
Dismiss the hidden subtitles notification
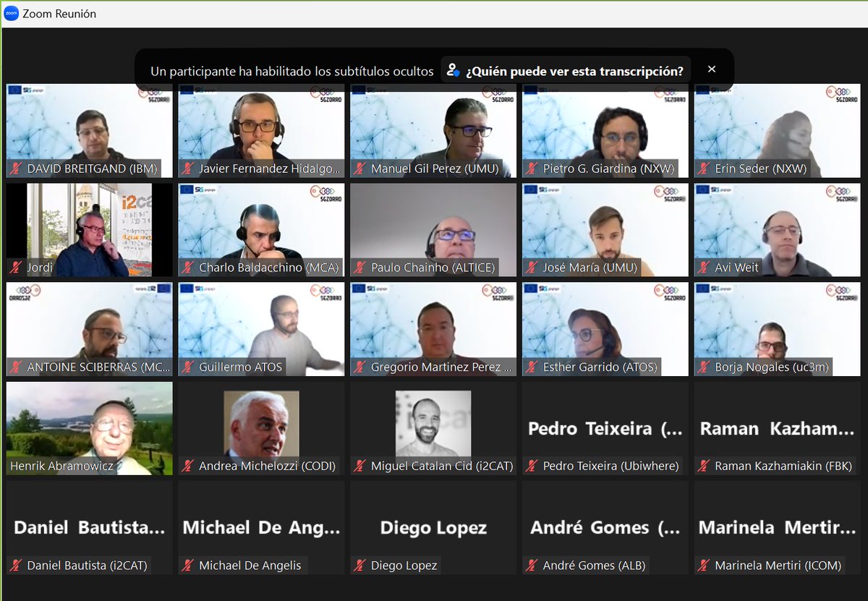coord(712,69)
